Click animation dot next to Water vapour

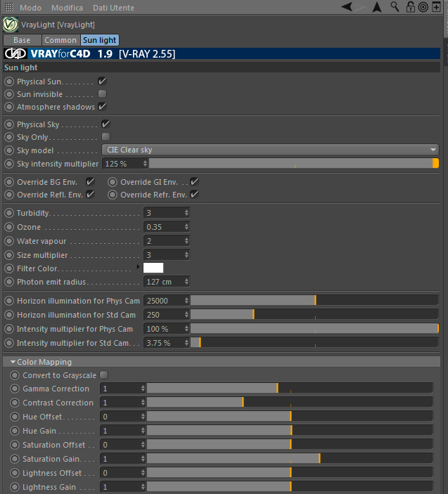click(9, 241)
